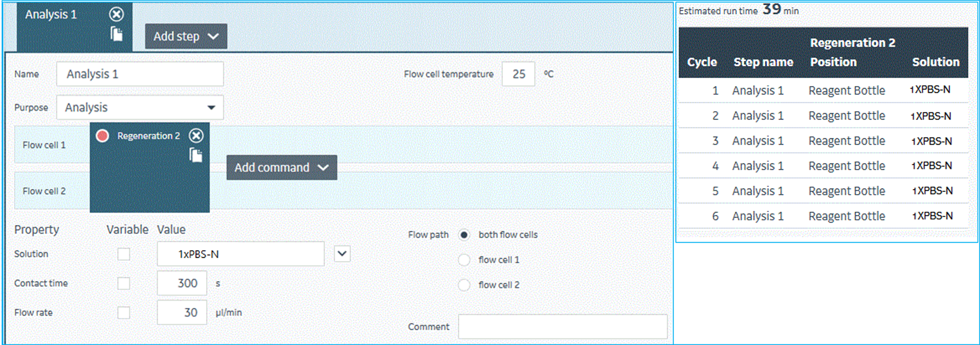The image size is (980, 345).
Task: Open the Add step dropdown
Action: tap(186, 36)
